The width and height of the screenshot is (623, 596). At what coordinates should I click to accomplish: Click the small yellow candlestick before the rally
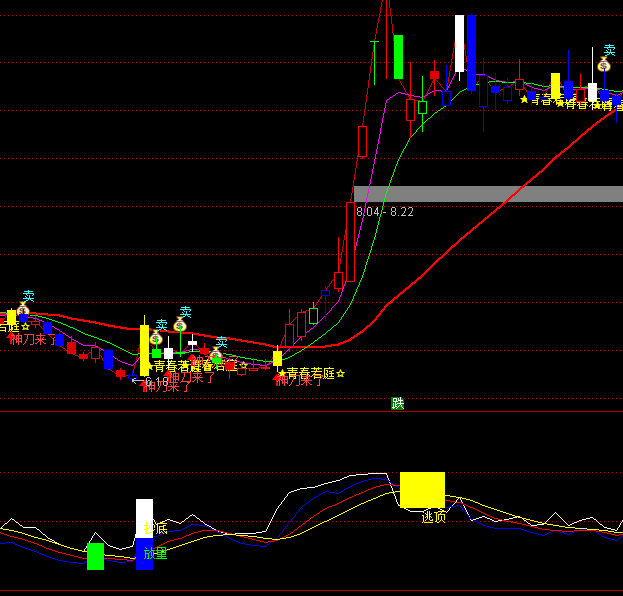pyautogui.click(x=277, y=358)
